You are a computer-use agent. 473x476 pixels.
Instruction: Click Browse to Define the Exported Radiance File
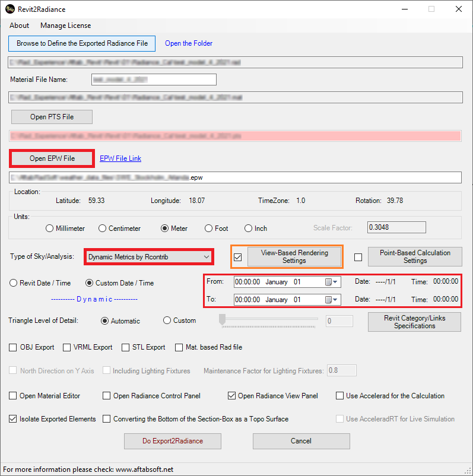click(82, 43)
